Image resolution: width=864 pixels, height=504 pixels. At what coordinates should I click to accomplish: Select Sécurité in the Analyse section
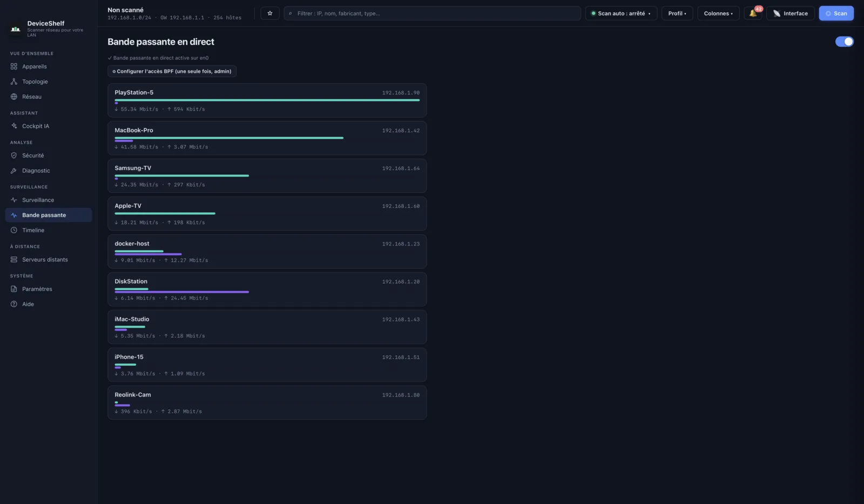coord(49,155)
